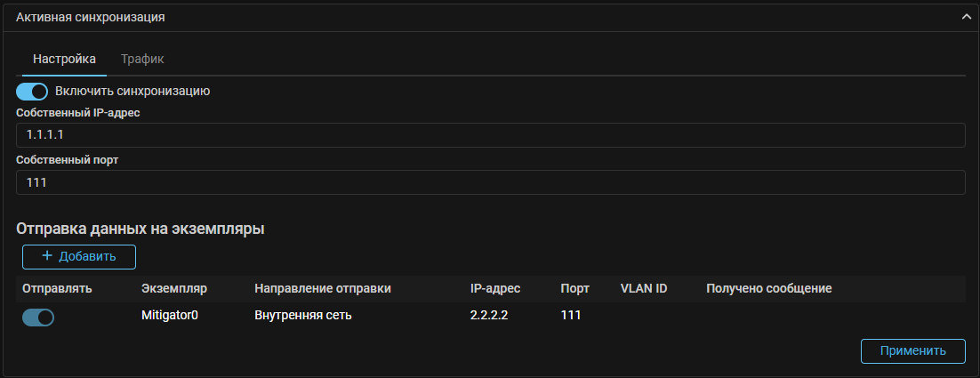980x378 pixels.
Task: Click the IP-адрес column header
Action: pos(495,288)
